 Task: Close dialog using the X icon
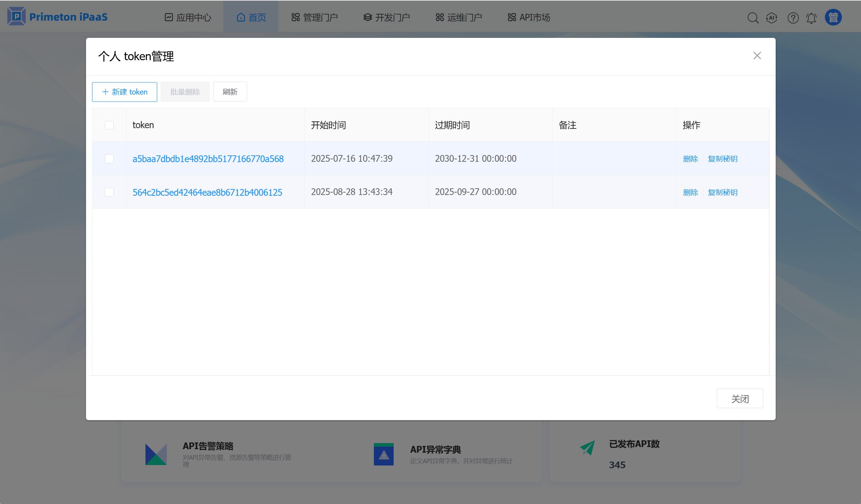pyautogui.click(x=757, y=56)
